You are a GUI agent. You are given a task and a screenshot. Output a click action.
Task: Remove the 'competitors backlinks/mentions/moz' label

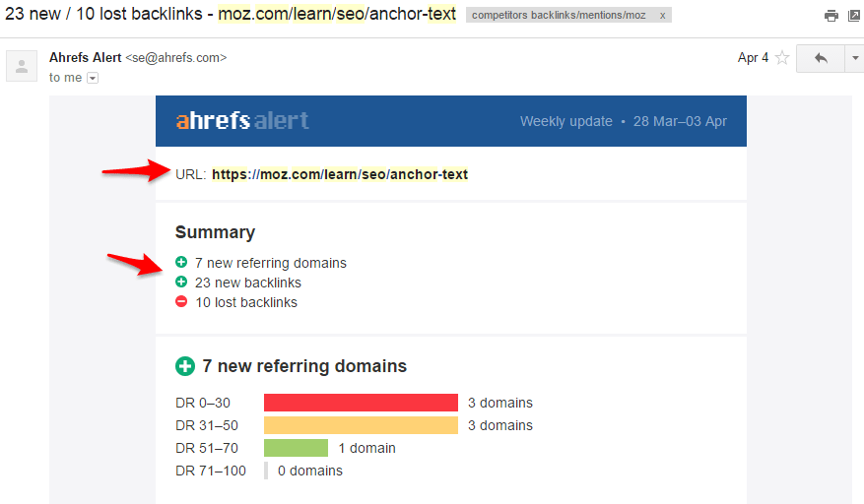tap(662, 16)
